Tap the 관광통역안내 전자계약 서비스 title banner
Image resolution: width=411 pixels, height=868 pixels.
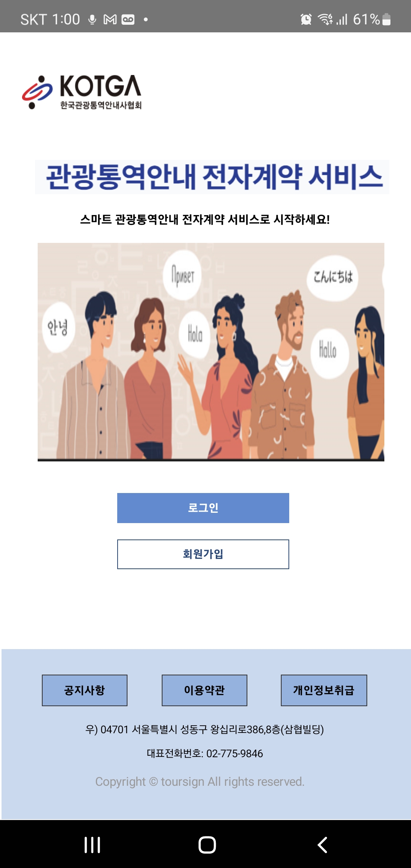click(212, 177)
